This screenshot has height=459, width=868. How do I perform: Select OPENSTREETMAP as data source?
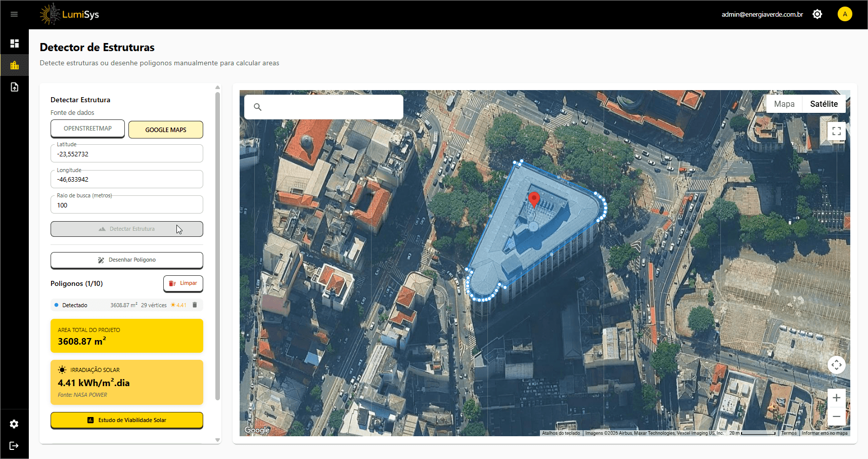(87, 129)
